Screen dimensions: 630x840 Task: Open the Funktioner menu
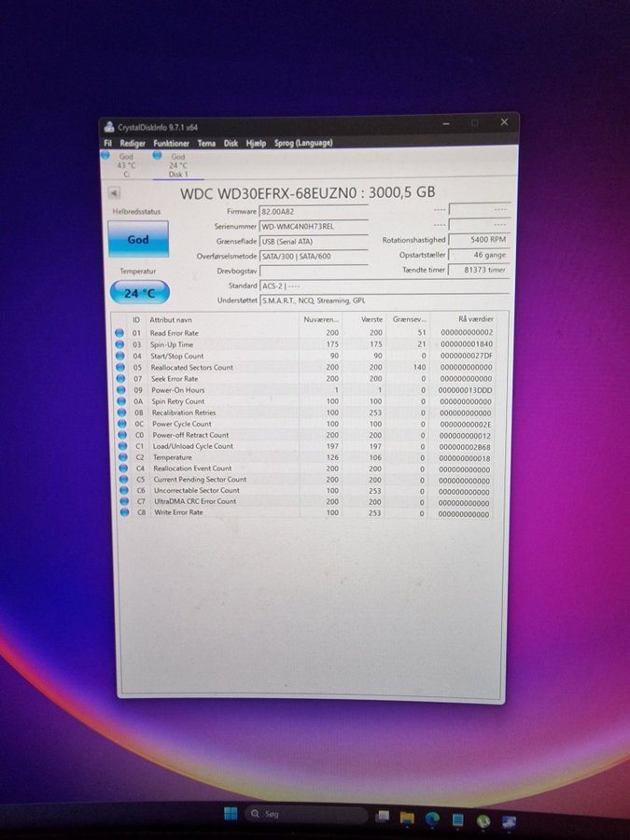(172, 144)
